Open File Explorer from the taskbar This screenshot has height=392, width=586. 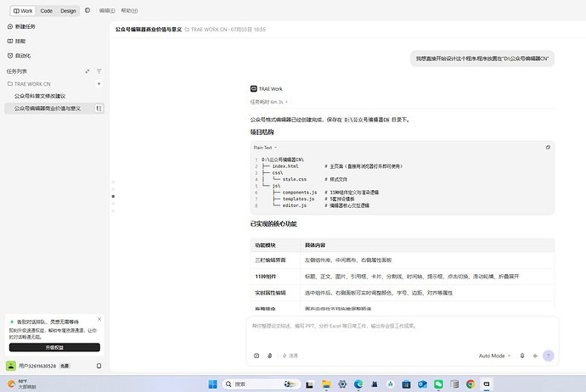(326, 384)
